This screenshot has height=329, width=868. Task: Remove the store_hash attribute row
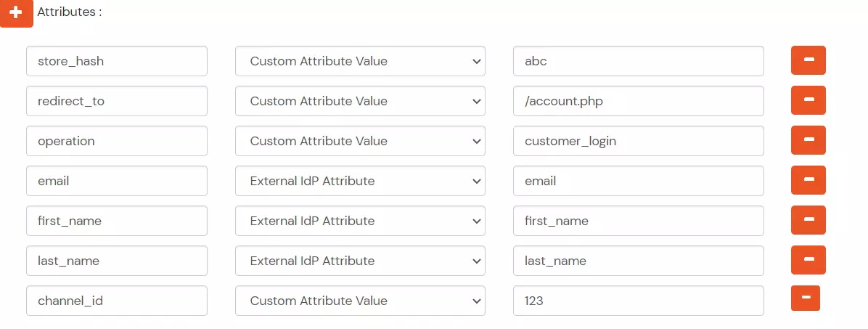tap(808, 61)
